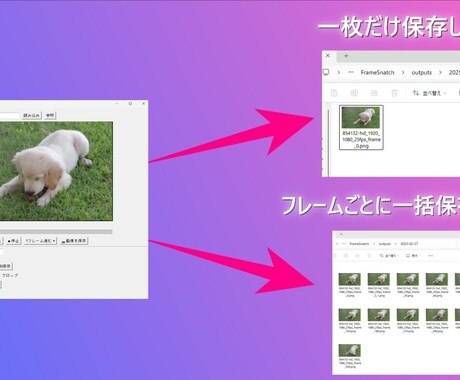
Task: Open outputs breadcrumb in upper Explorer
Action: click(x=422, y=72)
